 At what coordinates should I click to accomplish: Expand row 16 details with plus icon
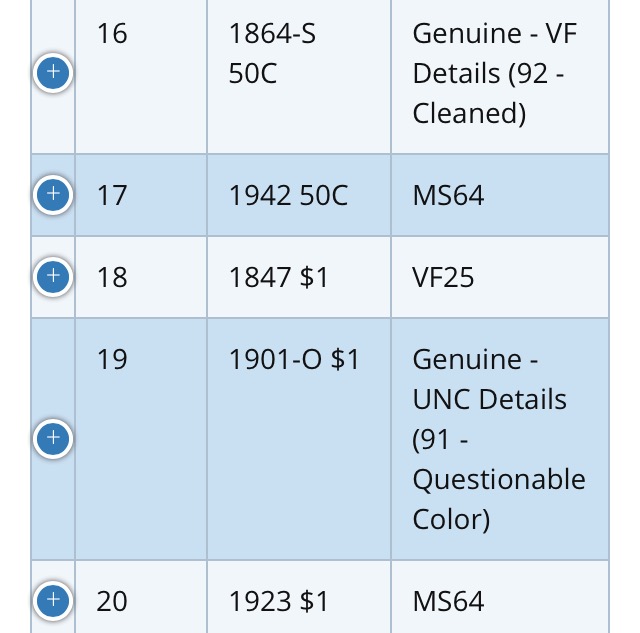click(x=53, y=73)
